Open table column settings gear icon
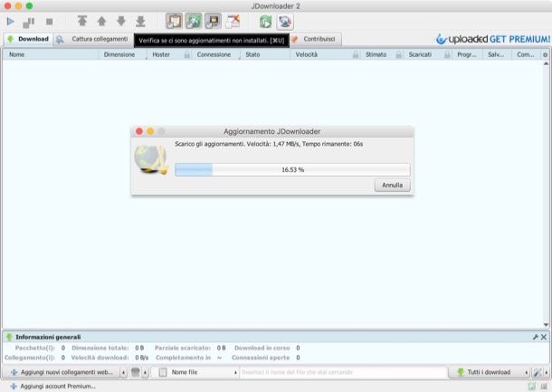 [546, 55]
